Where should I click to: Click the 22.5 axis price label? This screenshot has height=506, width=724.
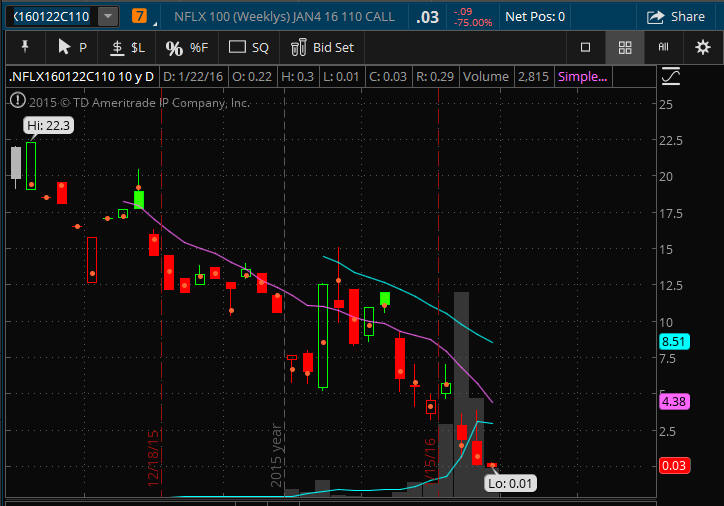670,140
